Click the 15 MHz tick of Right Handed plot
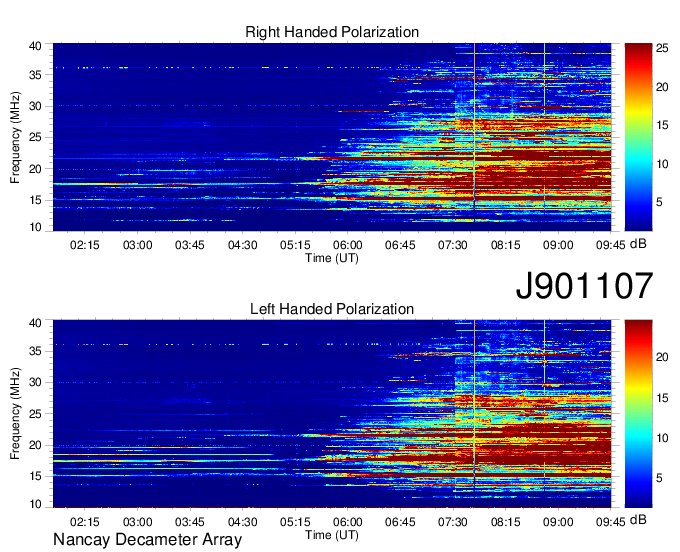 tap(36, 200)
